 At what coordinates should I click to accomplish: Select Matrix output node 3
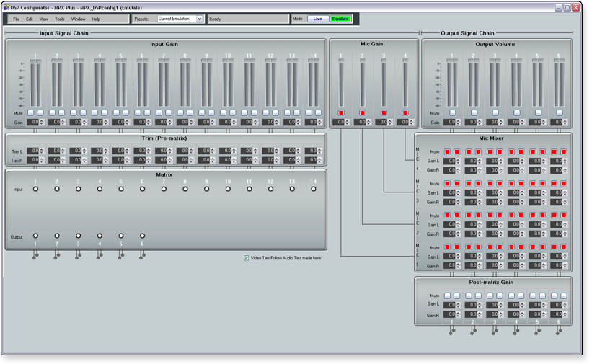point(78,236)
